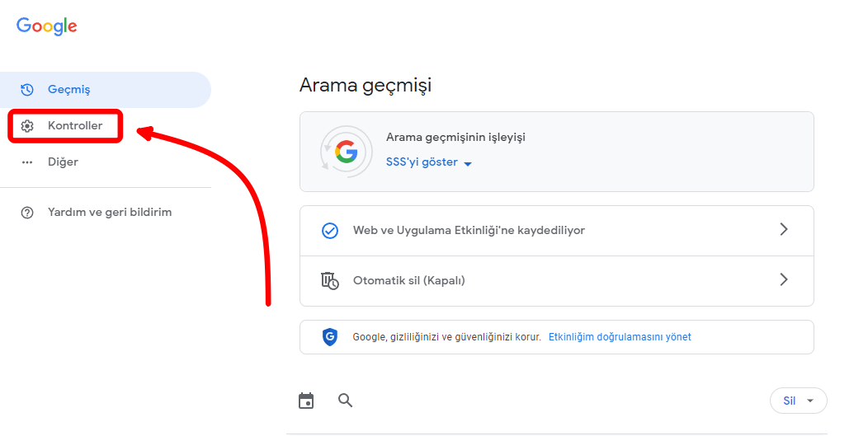This screenshot has height=436, width=868.
Task: Click the blue checkmark activity icon
Action: pyautogui.click(x=330, y=231)
